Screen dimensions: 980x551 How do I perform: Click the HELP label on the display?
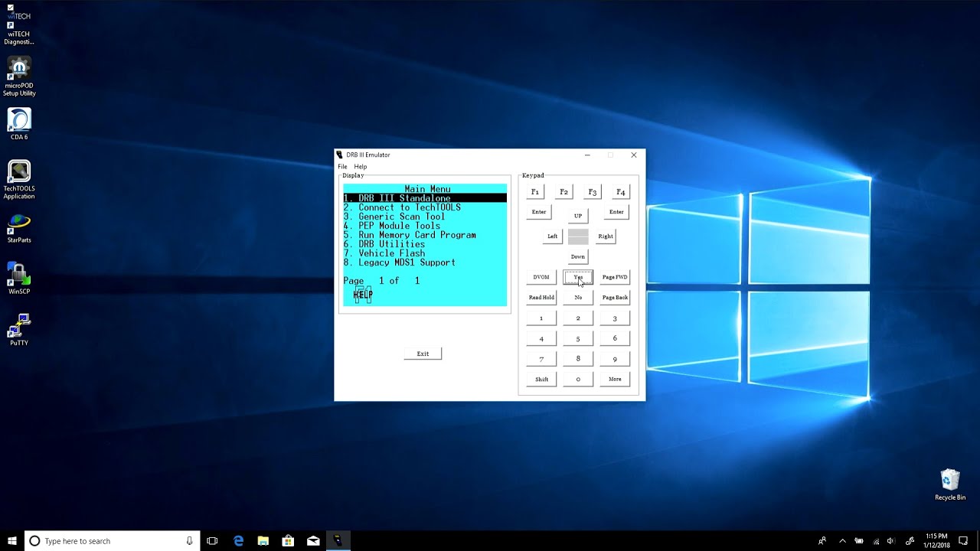363,295
